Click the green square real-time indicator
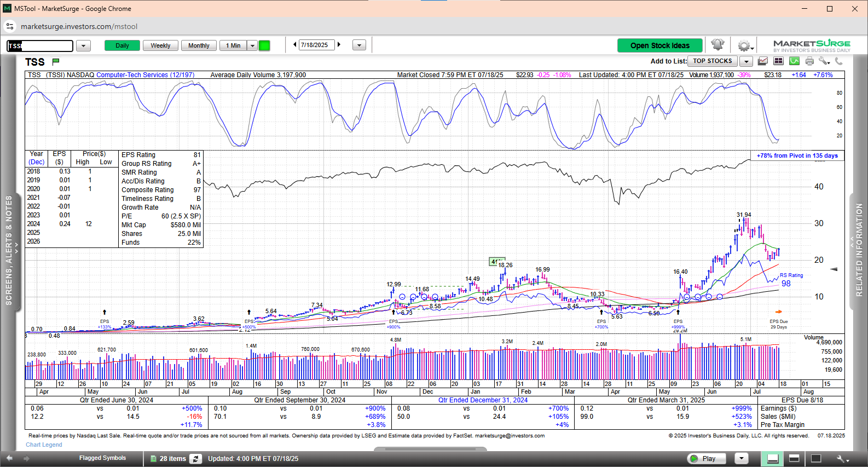This screenshot has height=467, width=868. tap(264, 45)
